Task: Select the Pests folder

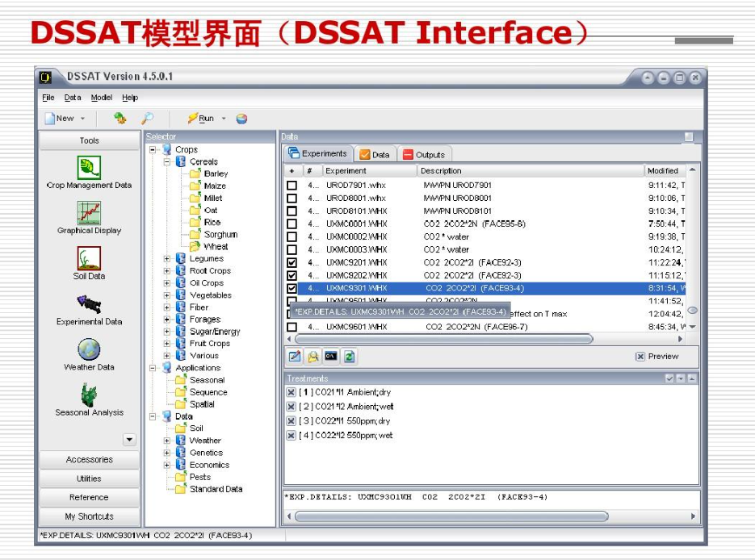Action: click(x=193, y=477)
